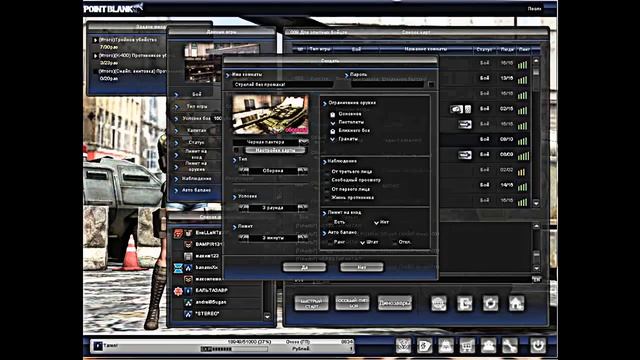Open the inventory bag icon

pyautogui.click(x=446, y=346)
